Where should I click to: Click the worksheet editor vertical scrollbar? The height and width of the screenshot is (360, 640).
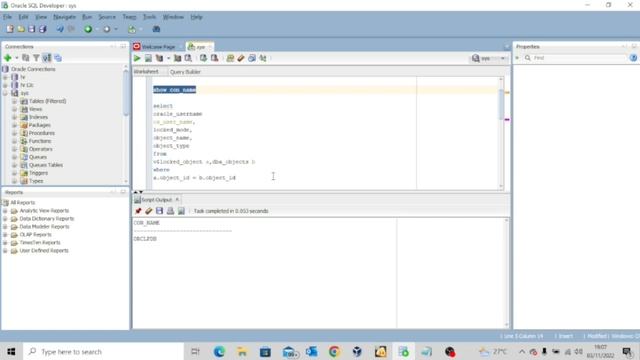point(501,104)
